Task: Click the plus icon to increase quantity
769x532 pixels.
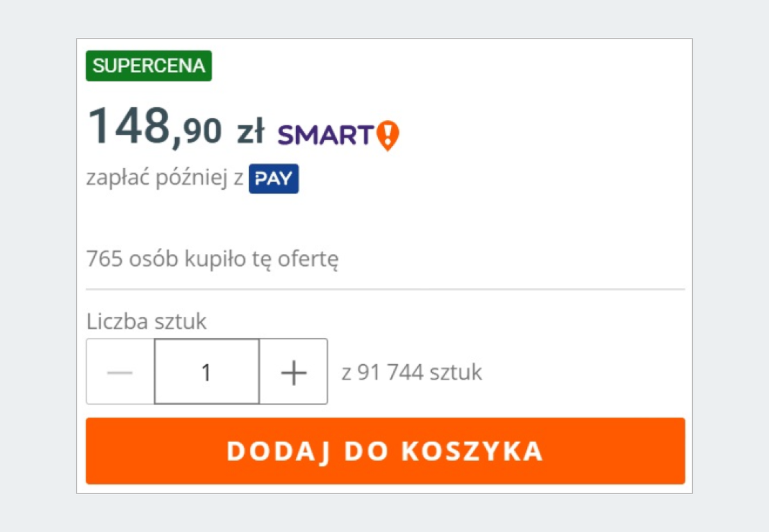Action: 293,371
